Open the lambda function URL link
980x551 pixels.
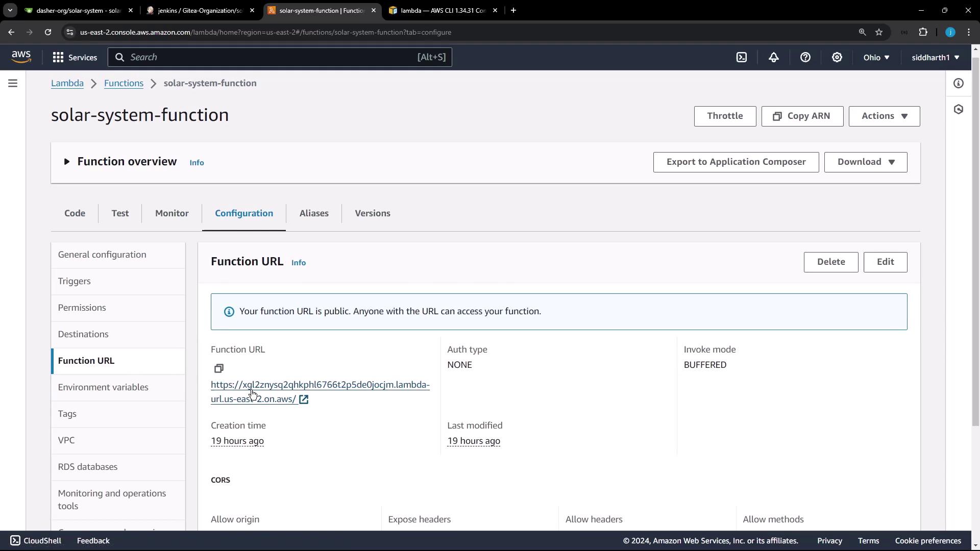320,385
